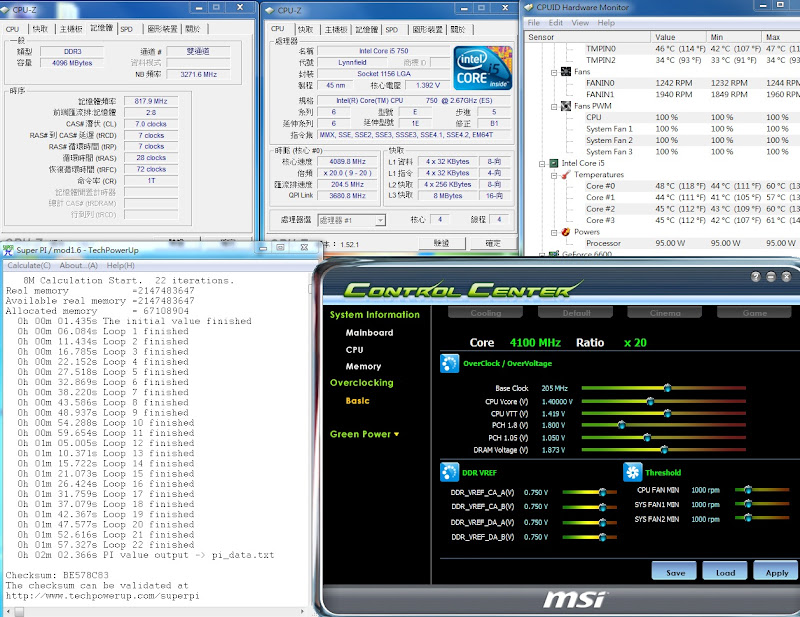The width and height of the screenshot is (800, 617).
Task: Select the Default profile button
Action: pyautogui.click(x=577, y=313)
